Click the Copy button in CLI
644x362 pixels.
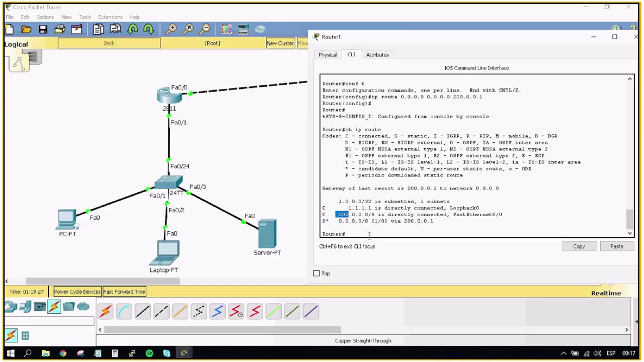click(x=579, y=246)
